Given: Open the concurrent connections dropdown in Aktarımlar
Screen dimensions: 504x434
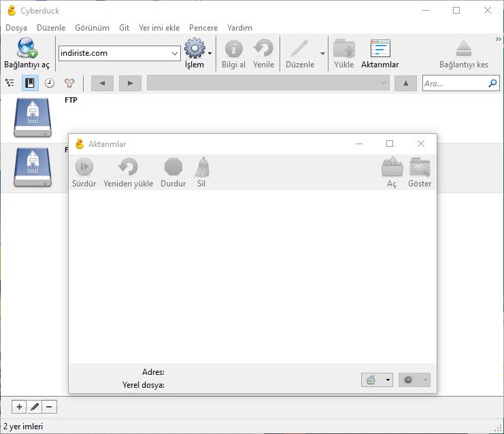Looking at the screenshot, I should (414, 380).
